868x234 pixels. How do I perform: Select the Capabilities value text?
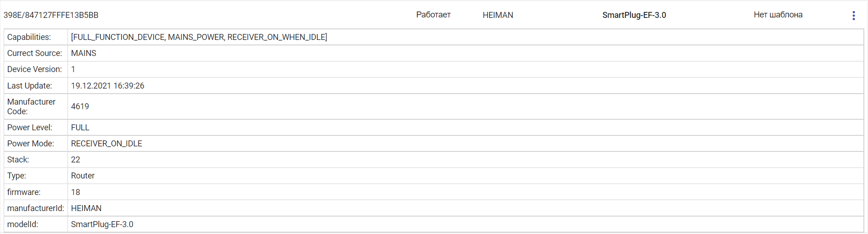coord(199,37)
